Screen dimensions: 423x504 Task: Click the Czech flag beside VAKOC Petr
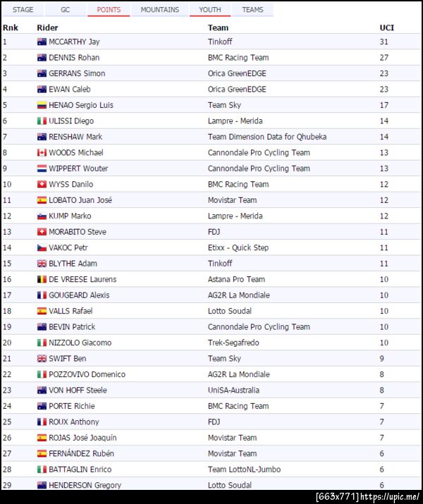pyautogui.click(x=42, y=247)
